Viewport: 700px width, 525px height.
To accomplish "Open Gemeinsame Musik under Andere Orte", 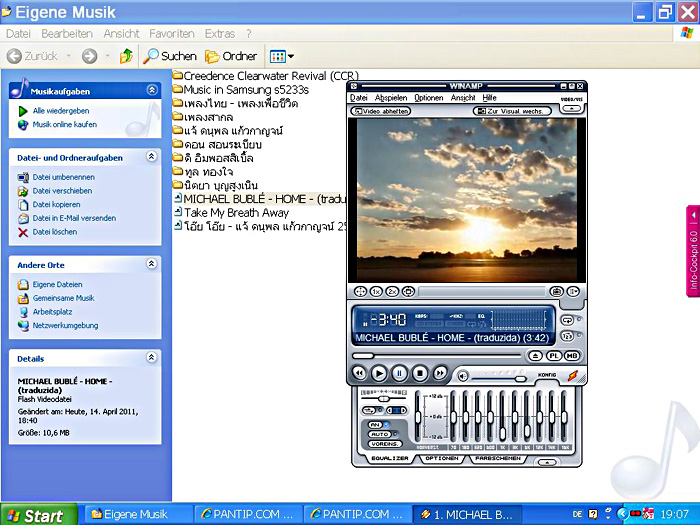I will pos(63,298).
